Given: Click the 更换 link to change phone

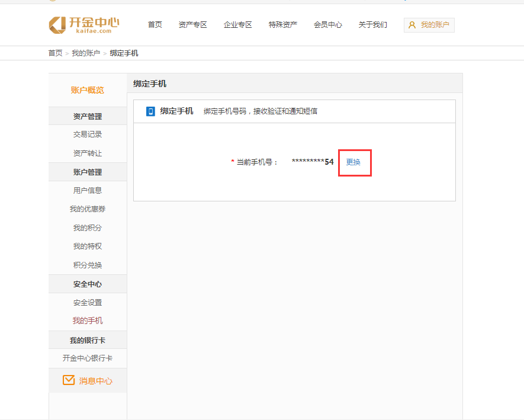Looking at the screenshot, I should point(353,162).
